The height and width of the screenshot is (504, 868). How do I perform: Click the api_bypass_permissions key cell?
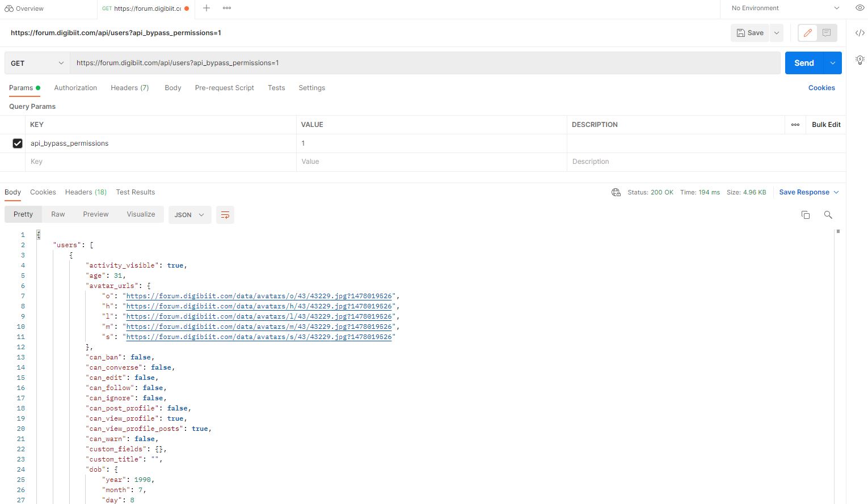(x=161, y=143)
